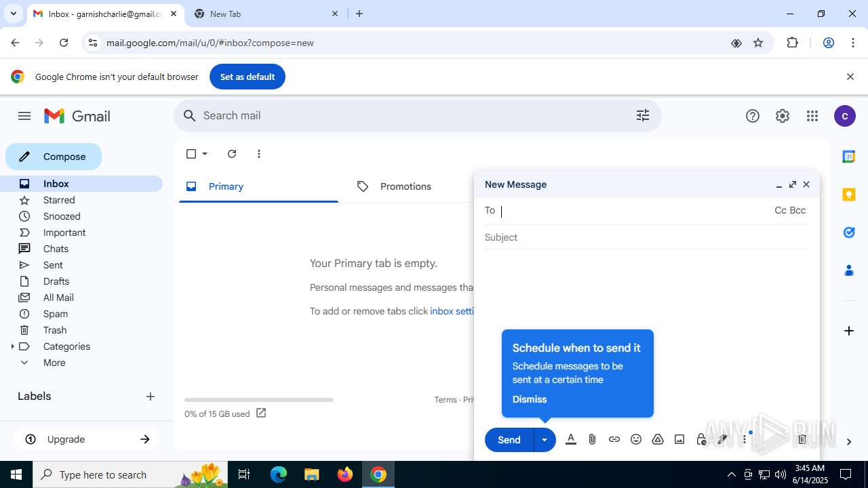Click Upgrade storage button

click(87, 439)
